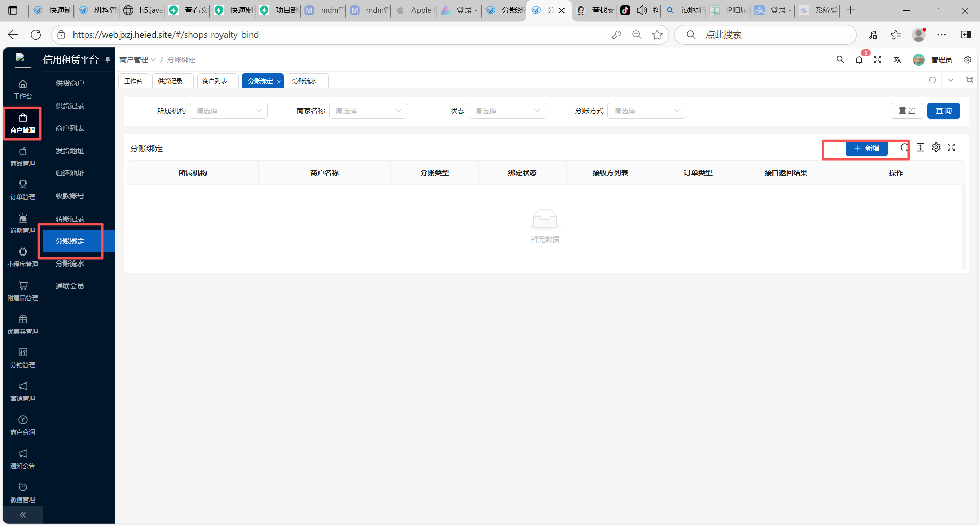Click the table density height icon

click(x=920, y=148)
